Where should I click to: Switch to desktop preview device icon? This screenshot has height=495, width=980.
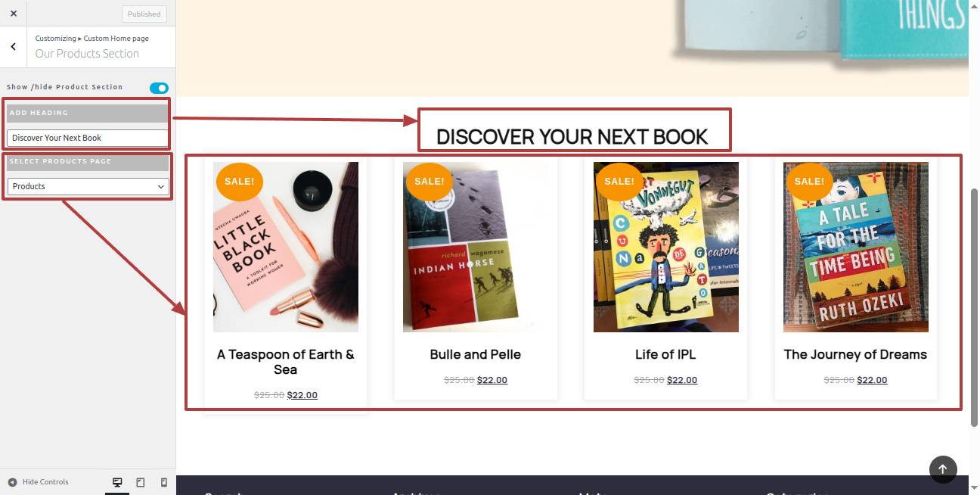pos(117,482)
